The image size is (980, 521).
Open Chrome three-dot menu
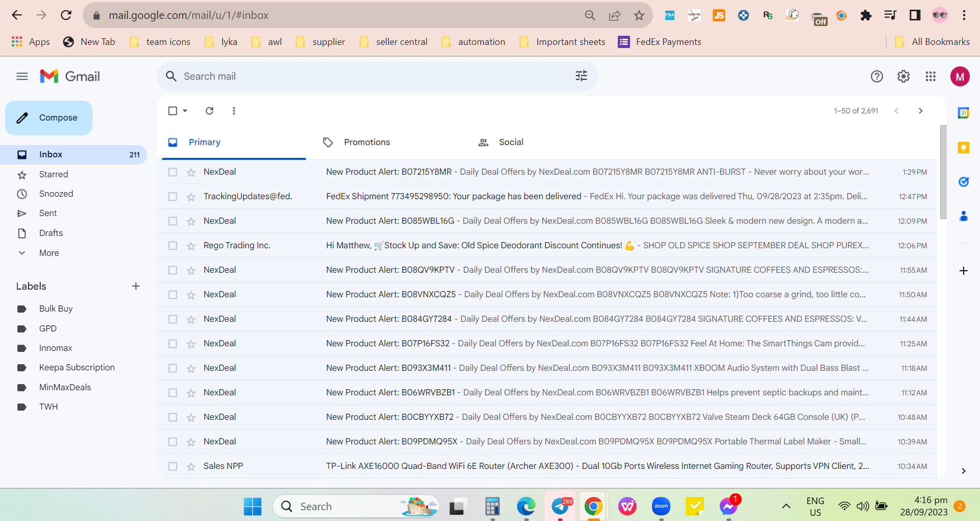(964, 15)
